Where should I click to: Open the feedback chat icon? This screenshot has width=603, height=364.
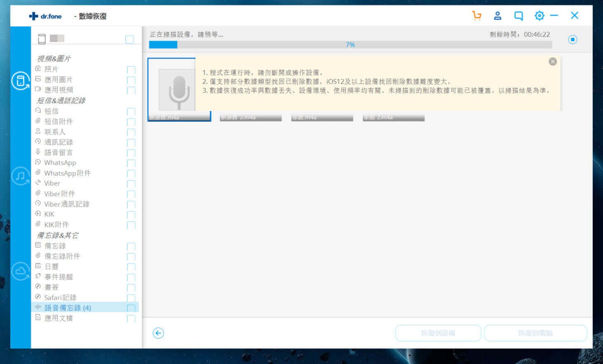point(519,16)
